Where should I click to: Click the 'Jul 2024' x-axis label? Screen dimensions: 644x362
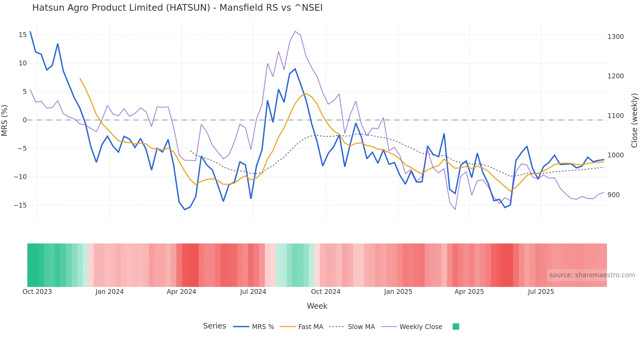253,292
